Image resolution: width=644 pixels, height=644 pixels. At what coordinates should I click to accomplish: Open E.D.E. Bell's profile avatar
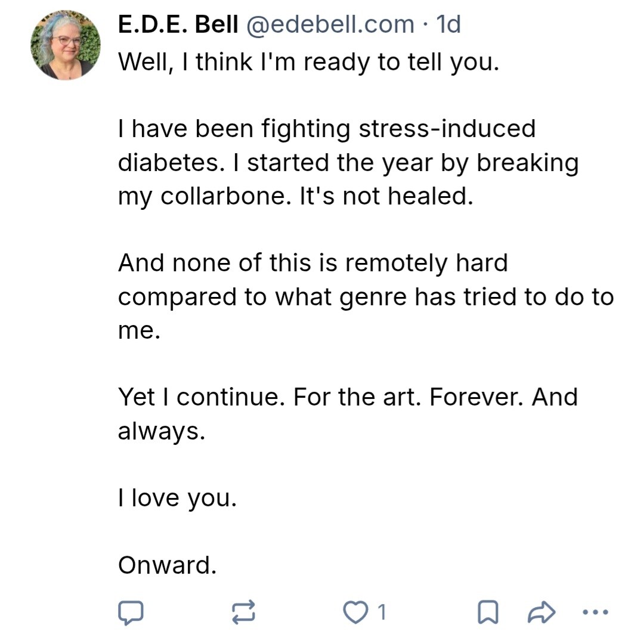66,45
